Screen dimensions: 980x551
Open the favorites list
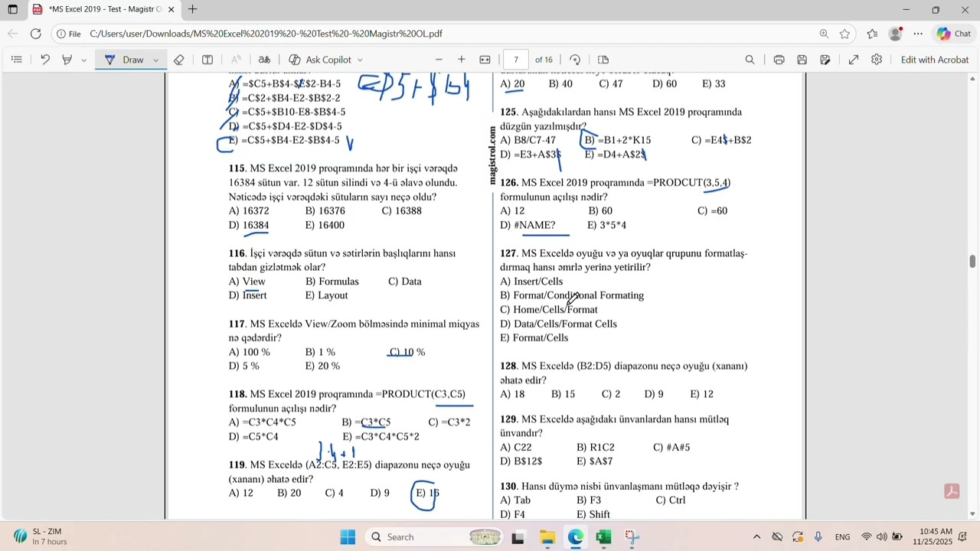pyautogui.click(x=872, y=34)
